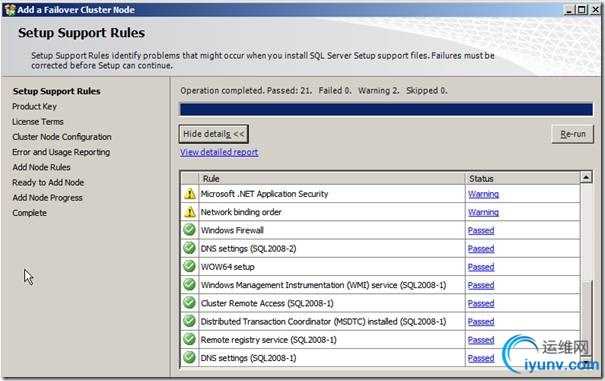Image resolution: width=605 pixels, height=381 pixels.
Task: Click 'WOW64 setup' rule text
Action: (x=228, y=267)
